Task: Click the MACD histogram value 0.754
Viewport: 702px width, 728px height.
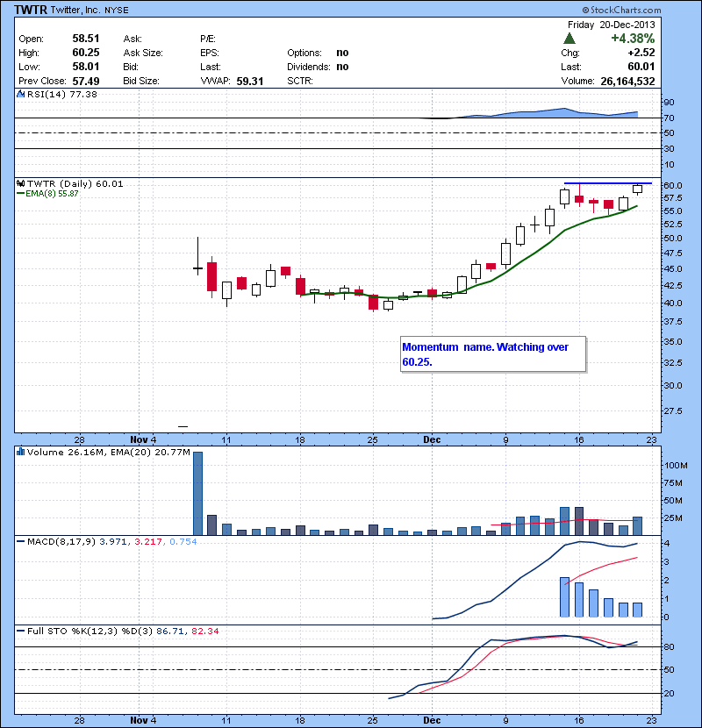Action: (183, 541)
